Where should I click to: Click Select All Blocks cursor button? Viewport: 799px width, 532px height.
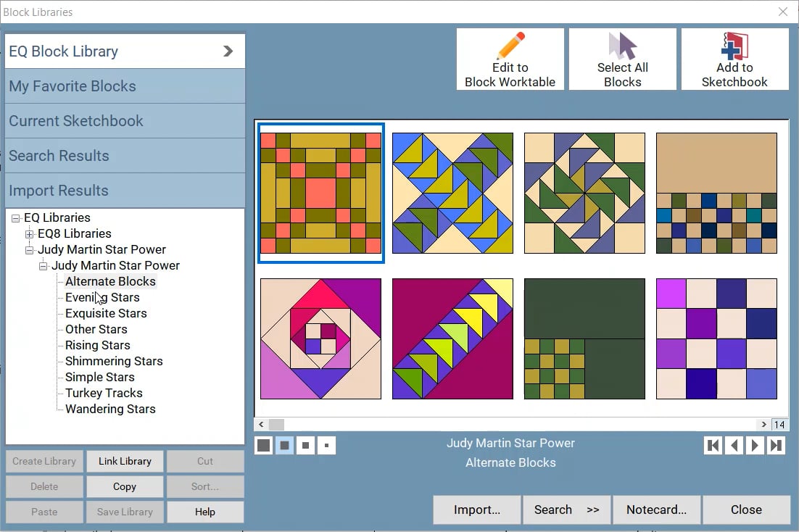[x=622, y=59]
